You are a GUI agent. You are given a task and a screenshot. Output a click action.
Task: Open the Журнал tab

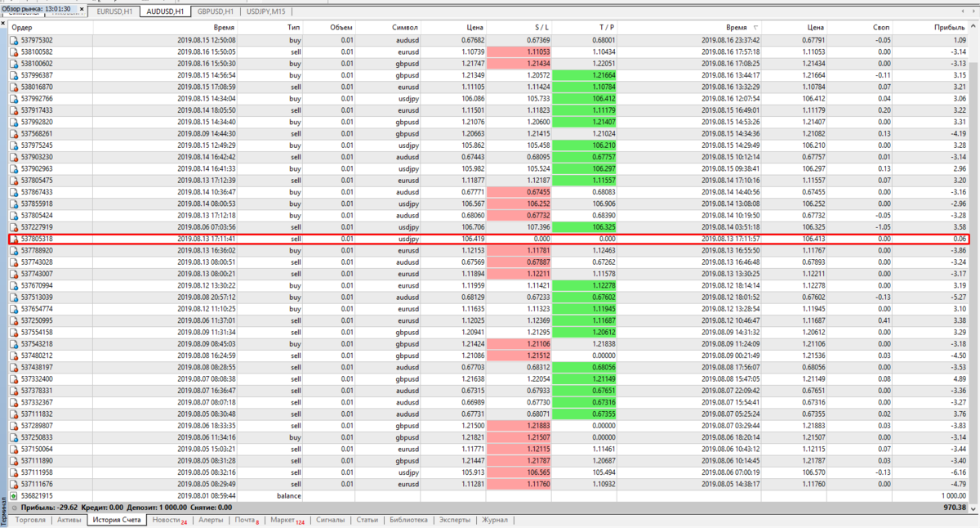[x=495, y=520]
